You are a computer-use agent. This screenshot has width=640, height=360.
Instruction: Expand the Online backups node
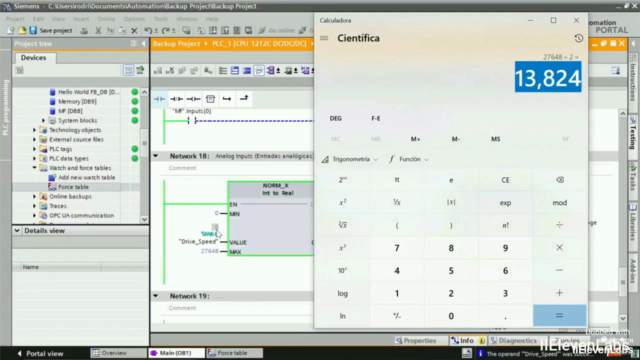tap(34, 196)
